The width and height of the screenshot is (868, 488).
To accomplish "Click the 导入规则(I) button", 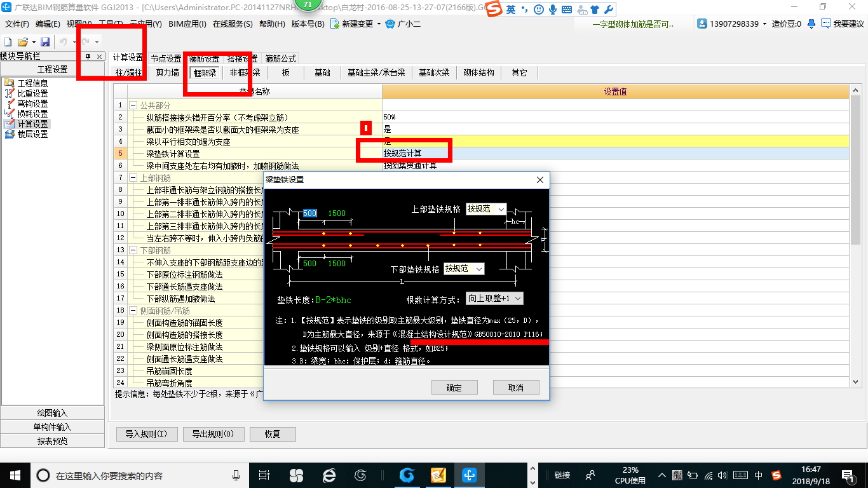I will pyautogui.click(x=146, y=435).
